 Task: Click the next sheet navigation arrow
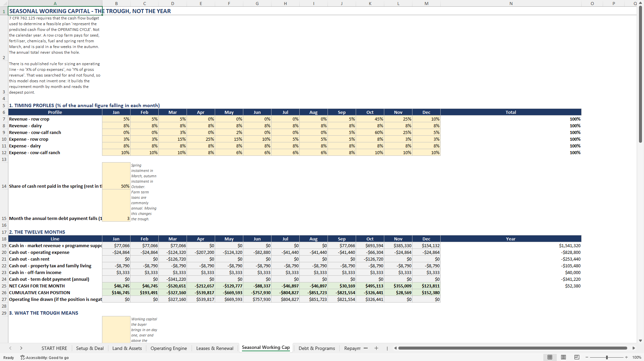(21, 348)
